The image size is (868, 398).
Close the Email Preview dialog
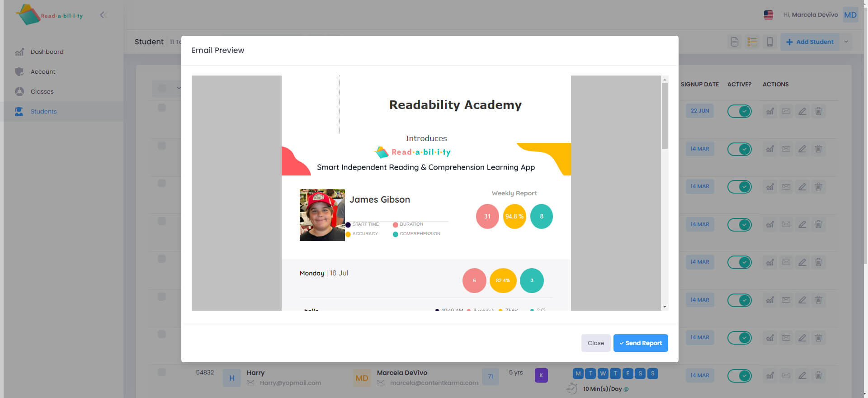click(x=595, y=343)
